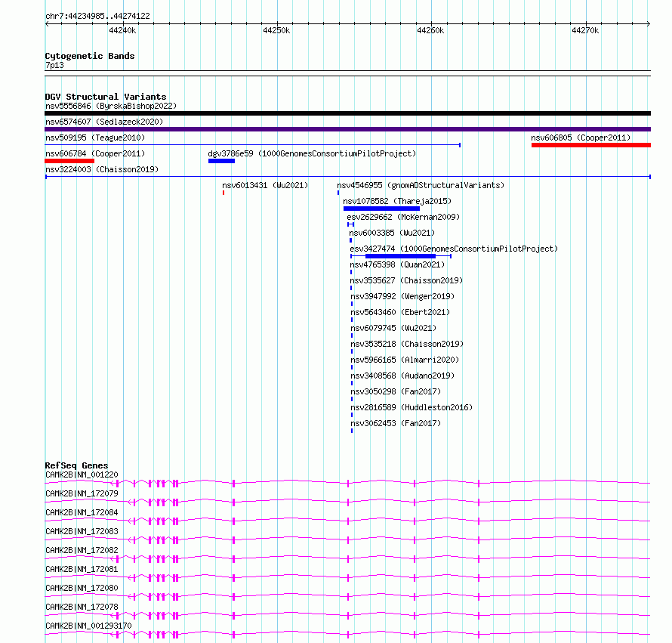Open nsv509195 (Teague2010) label
This screenshot has width=672, height=643.
pos(95,138)
